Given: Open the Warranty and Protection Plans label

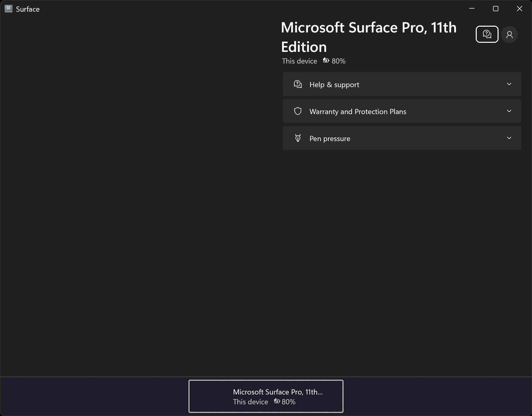Looking at the screenshot, I should pyautogui.click(x=358, y=112).
